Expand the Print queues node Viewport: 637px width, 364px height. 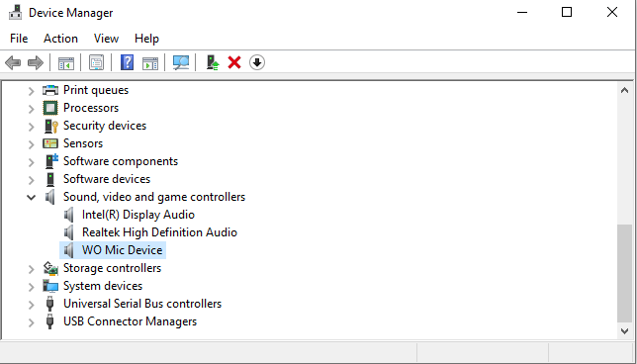point(31,91)
